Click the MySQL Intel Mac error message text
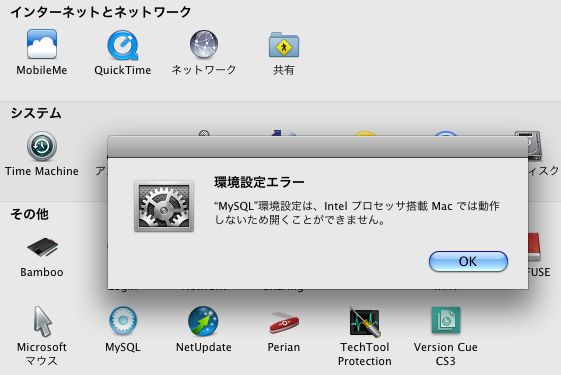This screenshot has height=375, width=561. tap(357, 213)
